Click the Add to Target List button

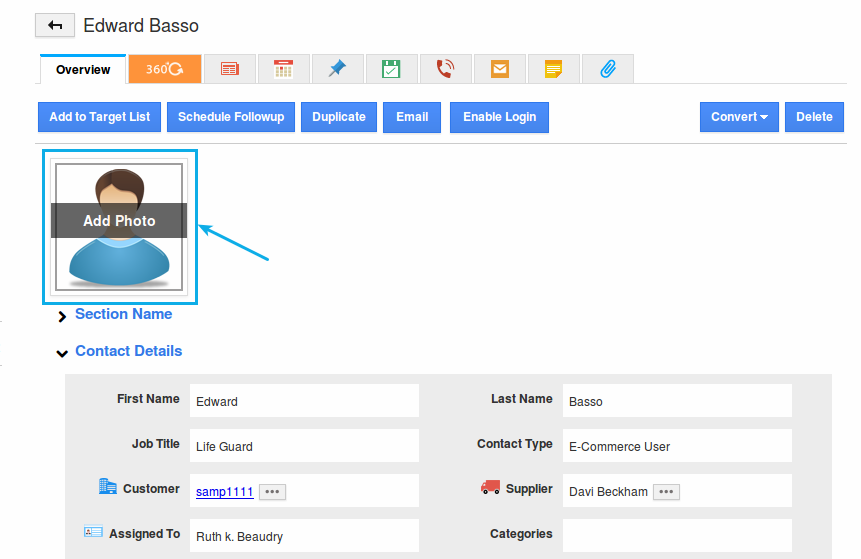click(100, 117)
